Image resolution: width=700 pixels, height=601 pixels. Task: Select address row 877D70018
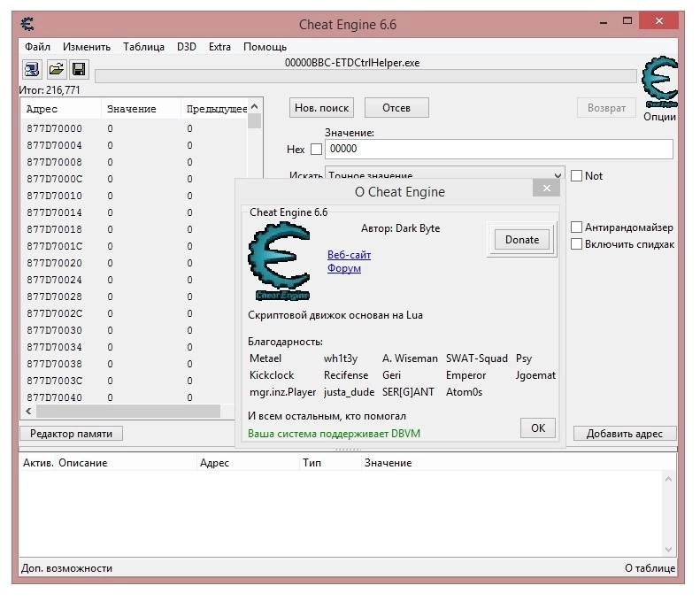tap(129, 229)
